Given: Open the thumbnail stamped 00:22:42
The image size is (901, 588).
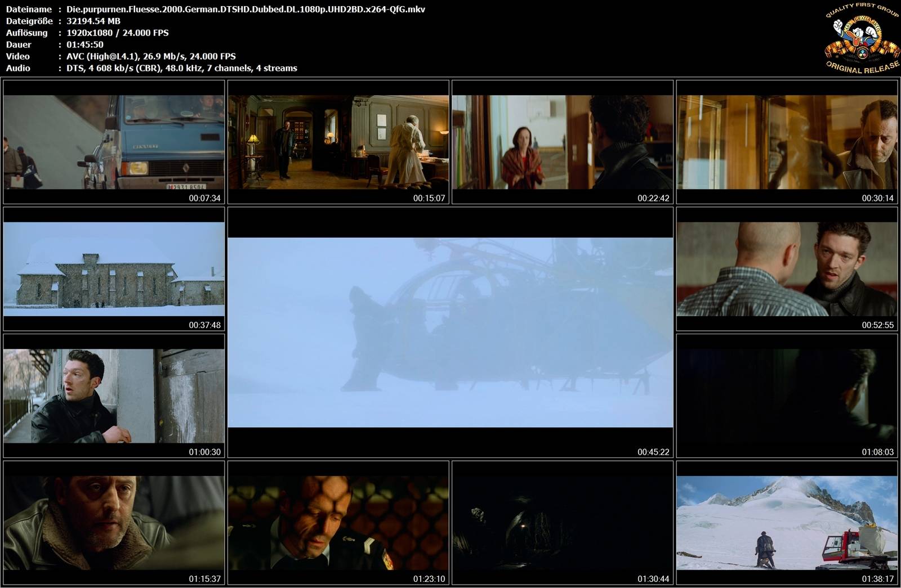Looking at the screenshot, I should coord(563,142).
